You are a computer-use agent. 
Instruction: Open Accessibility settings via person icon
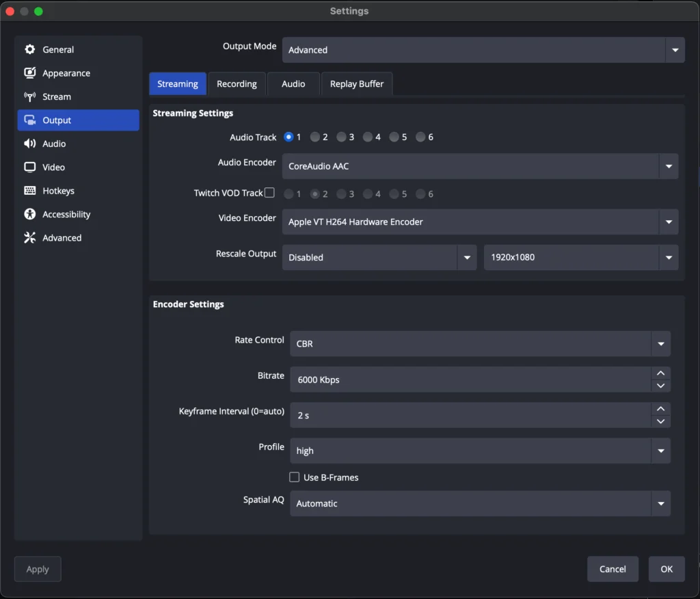29,214
